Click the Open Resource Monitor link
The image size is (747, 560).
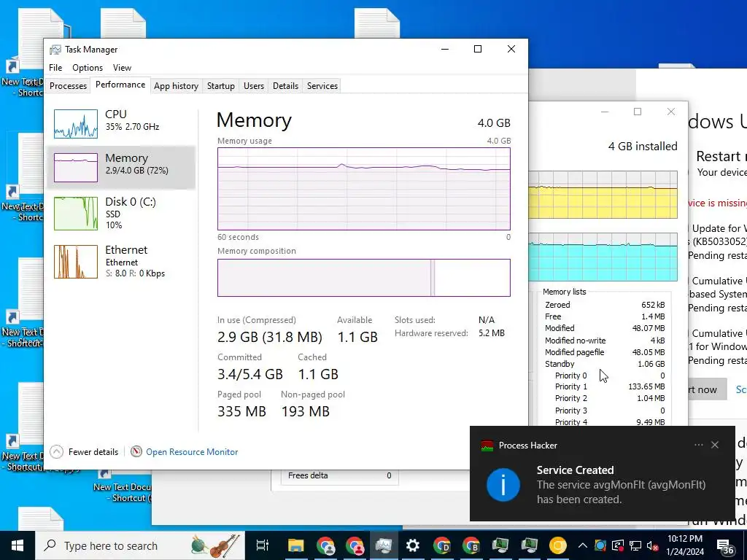pos(192,452)
